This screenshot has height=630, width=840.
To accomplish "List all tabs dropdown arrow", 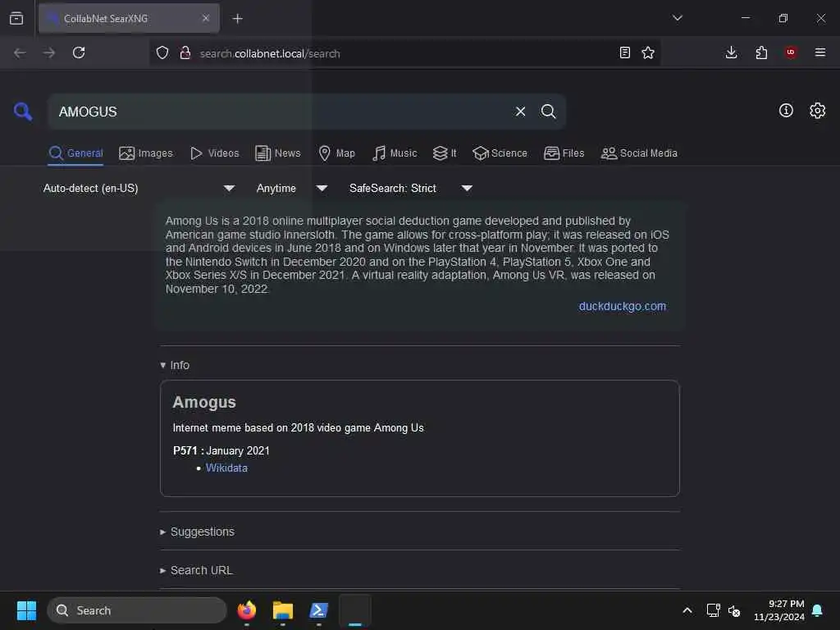I will 677,18.
